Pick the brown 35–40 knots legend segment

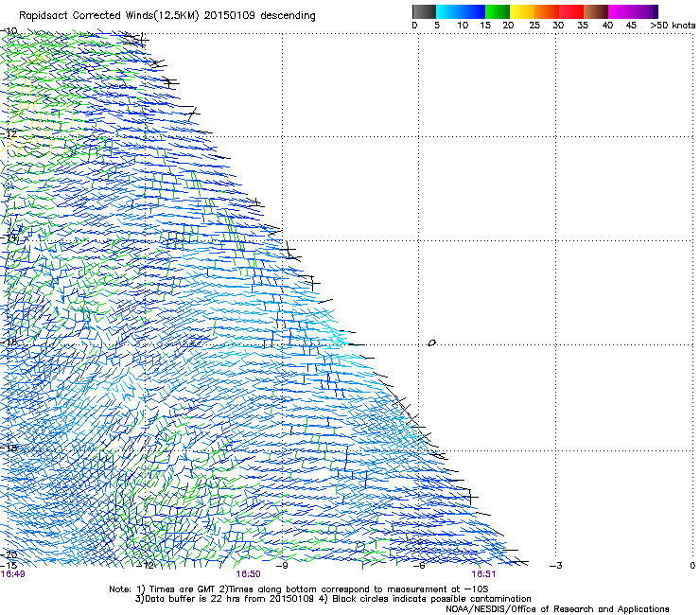pos(596,11)
